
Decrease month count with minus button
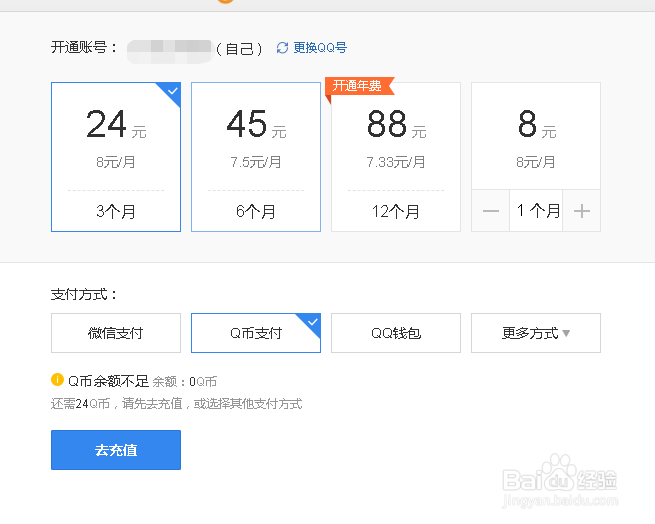tap(490, 211)
